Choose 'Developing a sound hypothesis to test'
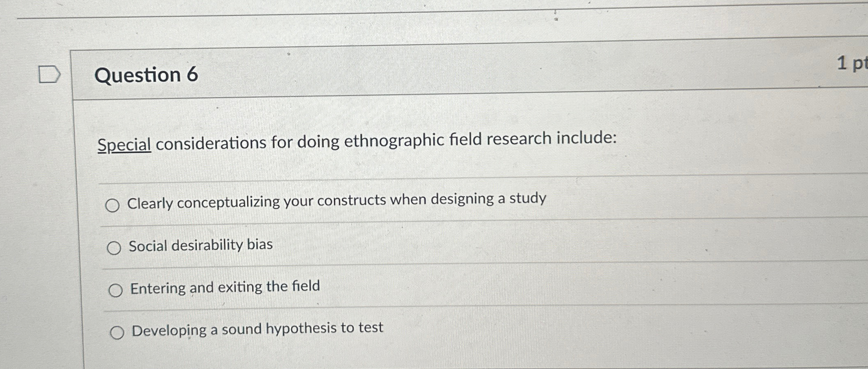Image resolution: width=868 pixels, height=369 pixels. [x=118, y=333]
